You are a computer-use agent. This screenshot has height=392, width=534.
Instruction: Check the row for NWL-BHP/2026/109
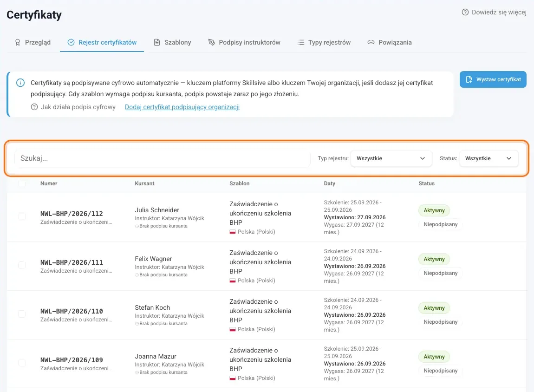(x=22, y=363)
